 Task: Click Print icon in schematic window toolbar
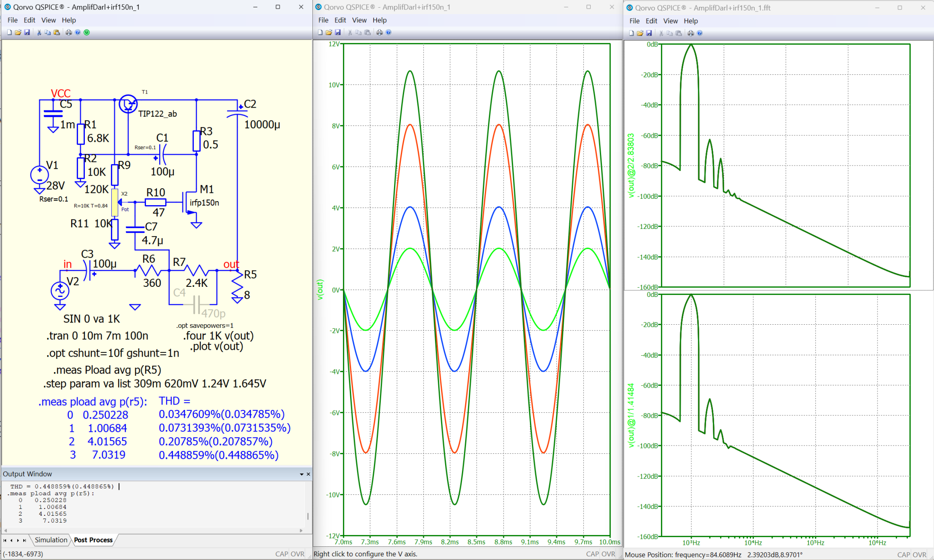[68, 32]
